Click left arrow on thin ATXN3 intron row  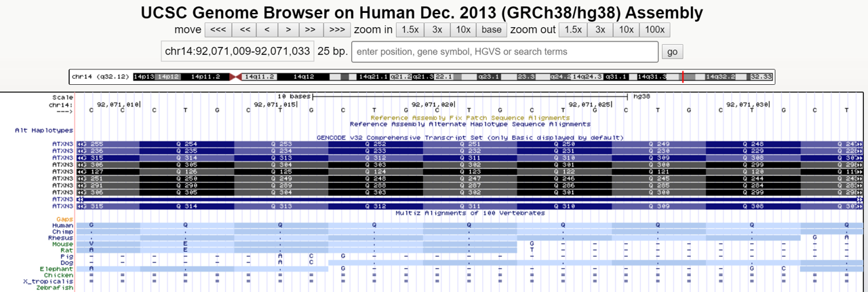(81, 199)
